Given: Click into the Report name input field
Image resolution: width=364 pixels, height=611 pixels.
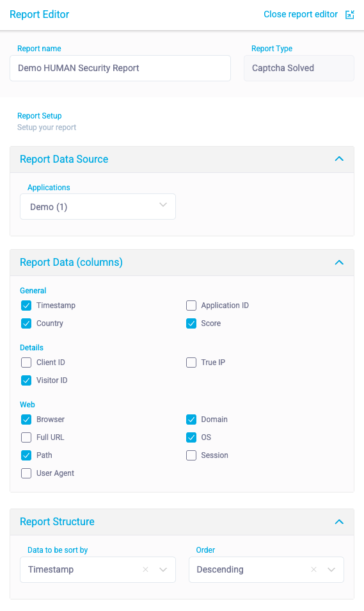Looking at the screenshot, I should (120, 68).
